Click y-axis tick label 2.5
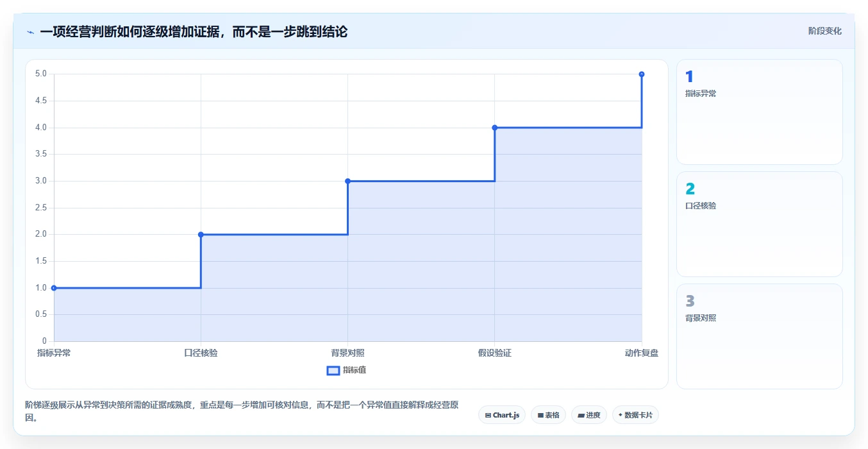The image size is (868, 449). click(x=41, y=208)
